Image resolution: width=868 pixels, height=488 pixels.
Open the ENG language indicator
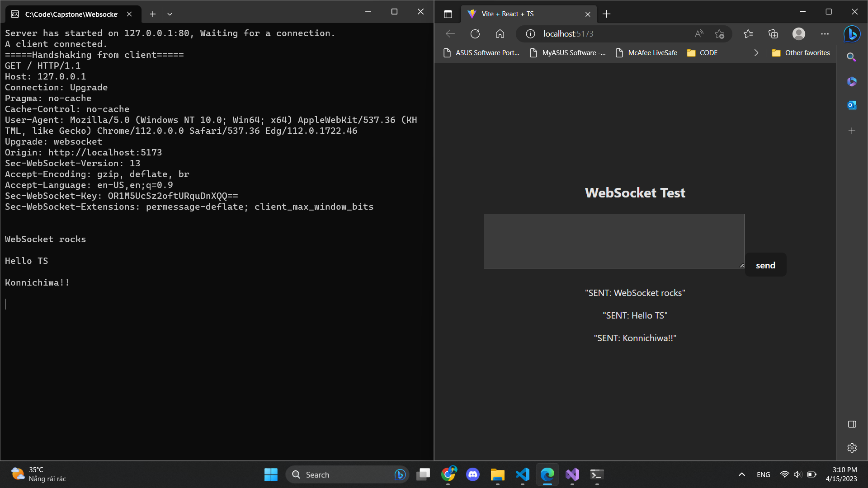pyautogui.click(x=763, y=474)
